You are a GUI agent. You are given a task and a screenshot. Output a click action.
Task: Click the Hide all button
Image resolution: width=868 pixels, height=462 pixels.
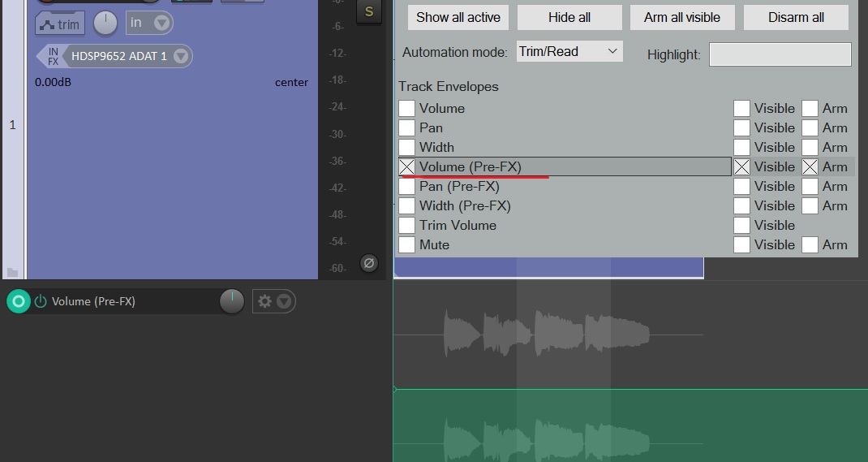coord(569,18)
